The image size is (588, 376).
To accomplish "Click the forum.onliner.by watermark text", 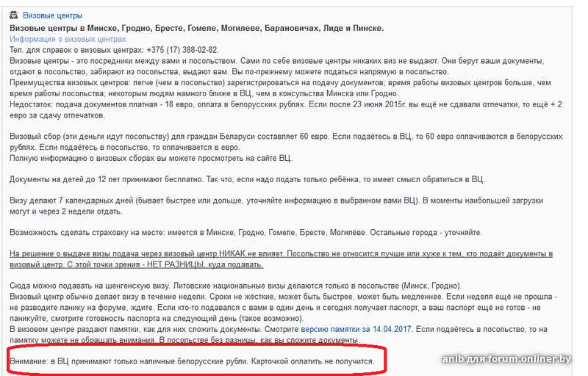I will pyautogui.click(x=506, y=359).
